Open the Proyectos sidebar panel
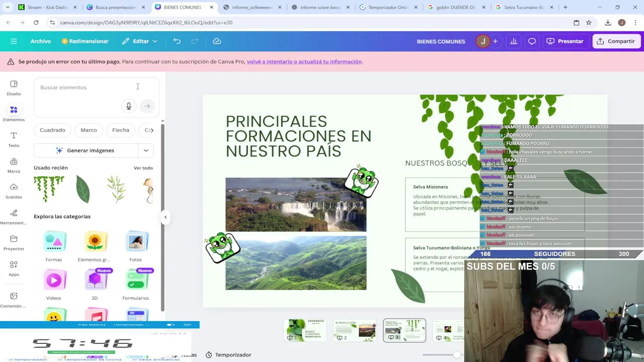The image size is (644, 362). (x=14, y=243)
